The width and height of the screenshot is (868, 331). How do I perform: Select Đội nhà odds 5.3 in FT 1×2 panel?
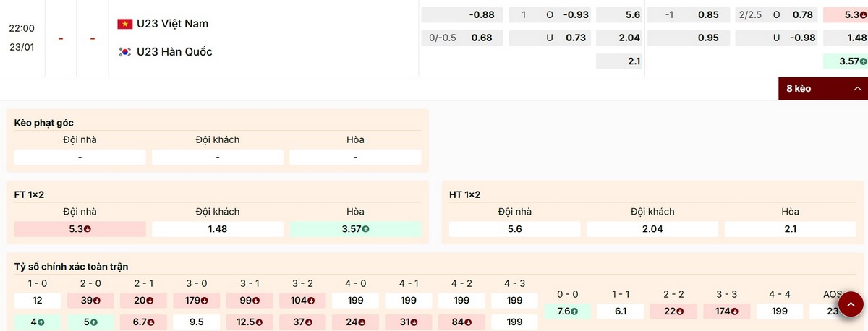pyautogui.click(x=80, y=229)
